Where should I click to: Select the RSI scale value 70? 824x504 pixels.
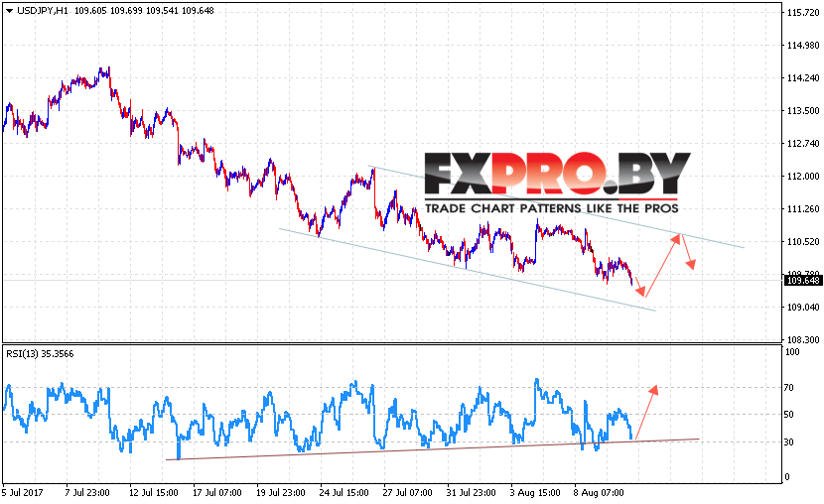coord(789,388)
